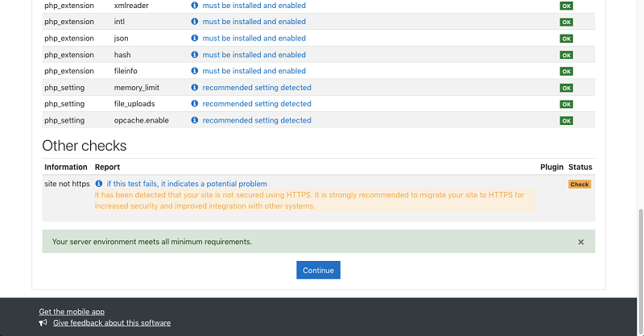Image resolution: width=644 pixels, height=336 pixels.
Task: Click the info icon next to json
Action: (195, 38)
